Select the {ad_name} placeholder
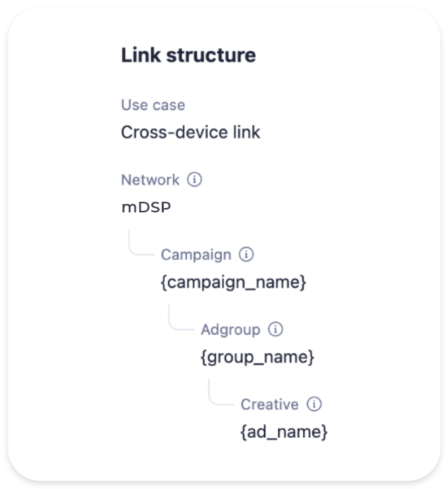Screen dimensions: 448x489 (x=283, y=432)
